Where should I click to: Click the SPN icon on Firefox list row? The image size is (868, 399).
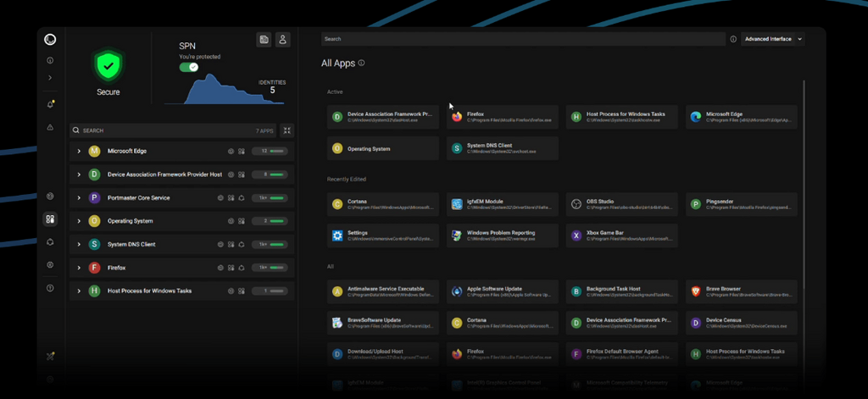(242, 268)
